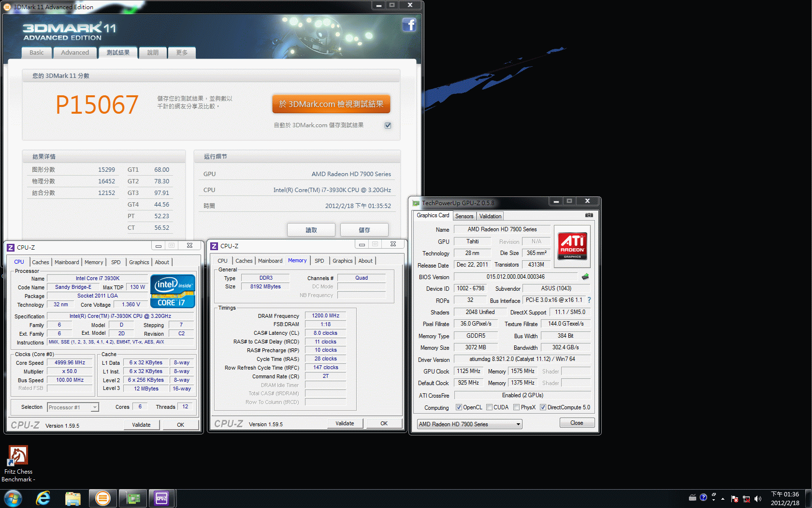The height and width of the screenshot is (508, 812).
Task: Toggle auto-save results to 3DMark.com checkbox
Action: point(388,125)
